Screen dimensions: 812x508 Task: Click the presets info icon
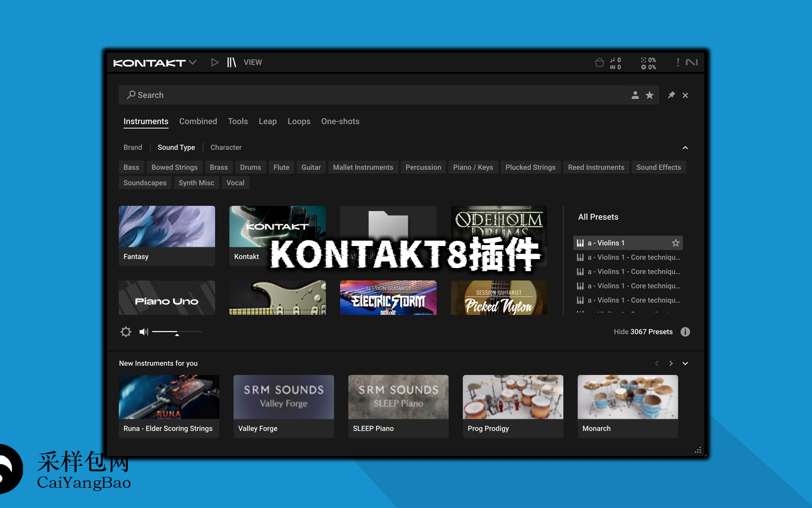[x=685, y=332]
